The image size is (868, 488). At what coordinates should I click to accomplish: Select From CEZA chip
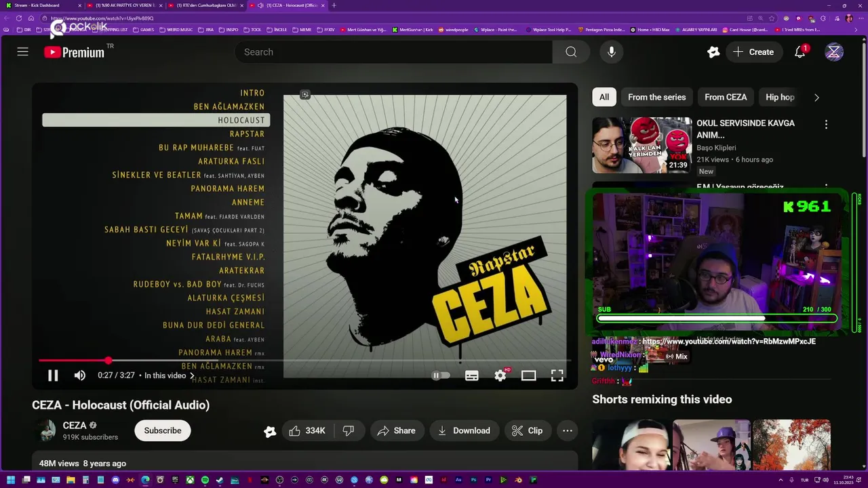click(x=726, y=97)
